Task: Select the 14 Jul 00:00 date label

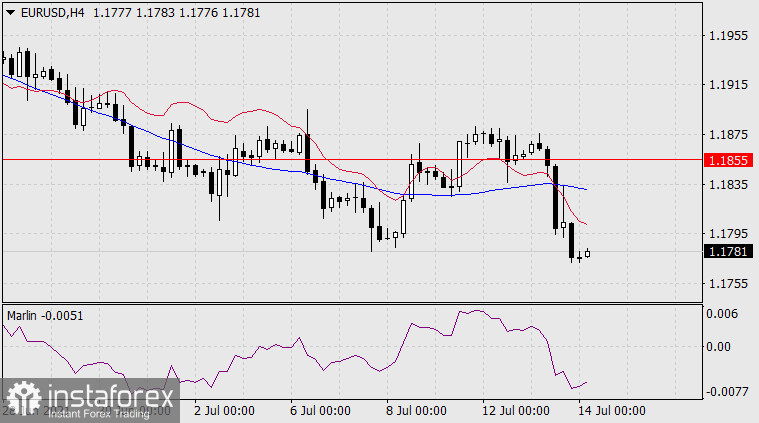Action: (612, 411)
